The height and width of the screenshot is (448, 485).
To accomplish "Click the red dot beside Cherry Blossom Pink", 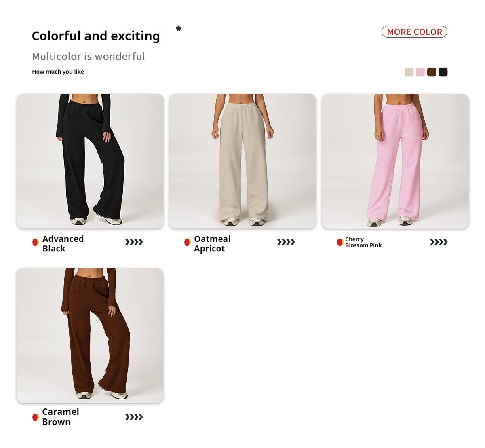I will [340, 242].
